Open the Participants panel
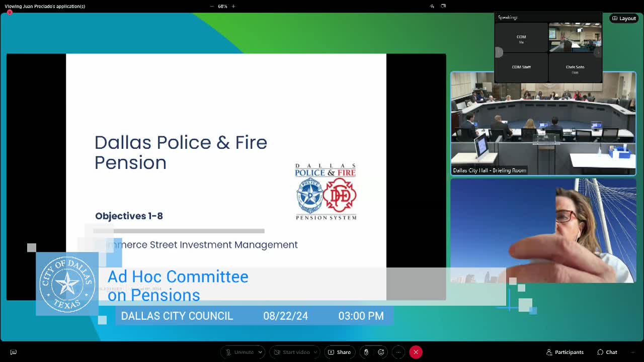Image resolution: width=644 pixels, height=362 pixels. point(565,352)
